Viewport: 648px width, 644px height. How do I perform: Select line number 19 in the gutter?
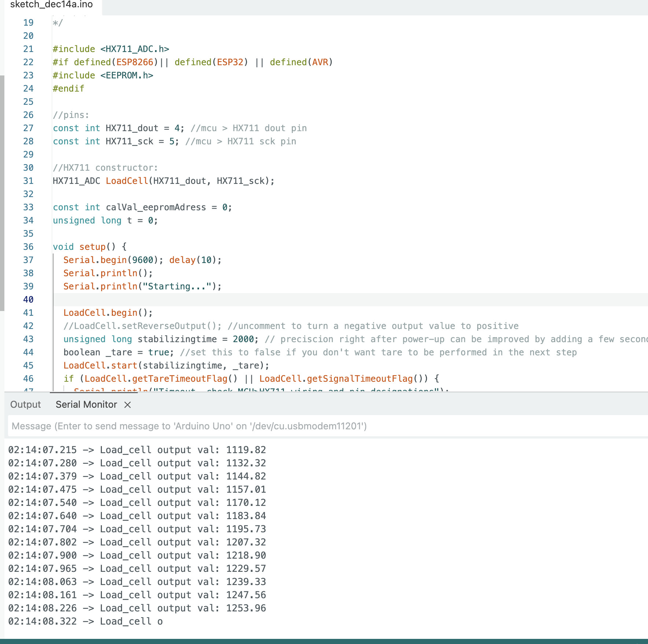coord(28,23)
